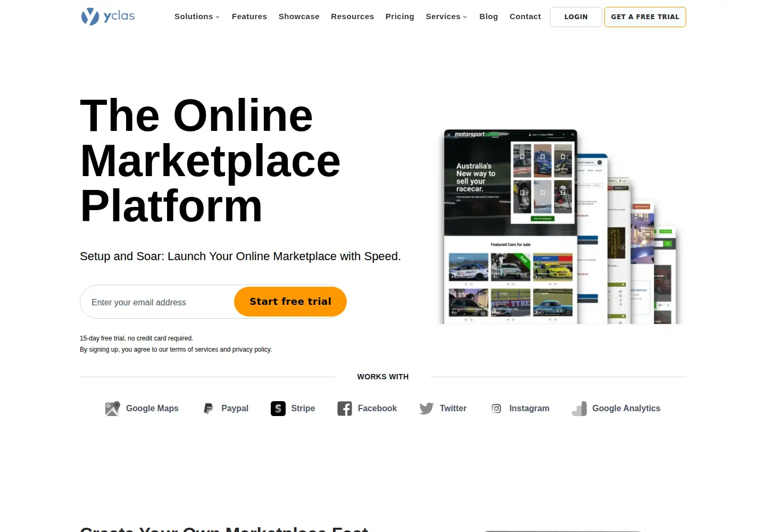The image size is (766, 532).
Task: Click the 15-day free trial note
Action: (x=136, y=338)
